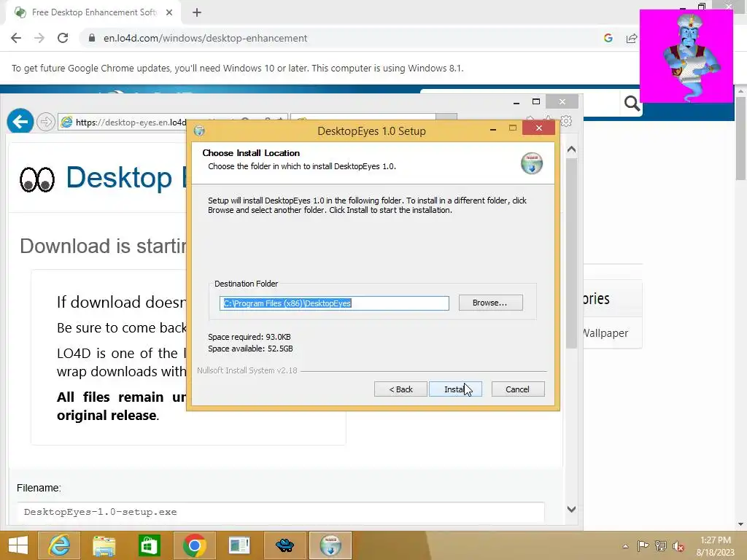747x560 pixels.
Task: Click the site lock icon in Chrome's address bar
Action: (92, 38)
